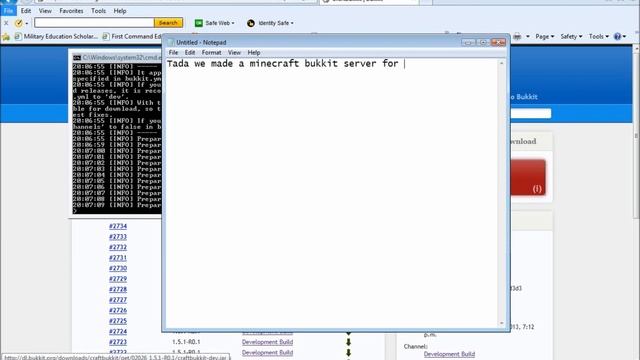Click Development Build link in #2723 row
Screen dimensions: 640x360
(267, 342)
